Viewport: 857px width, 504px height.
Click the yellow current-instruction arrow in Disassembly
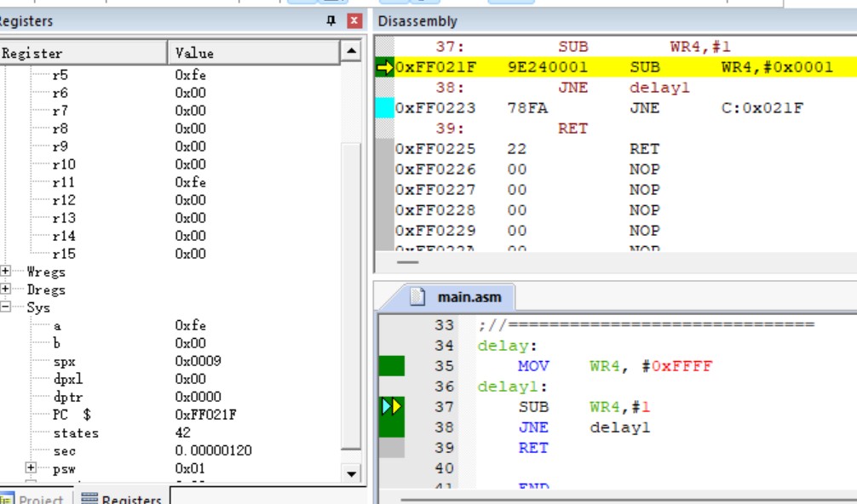(385, 67)
